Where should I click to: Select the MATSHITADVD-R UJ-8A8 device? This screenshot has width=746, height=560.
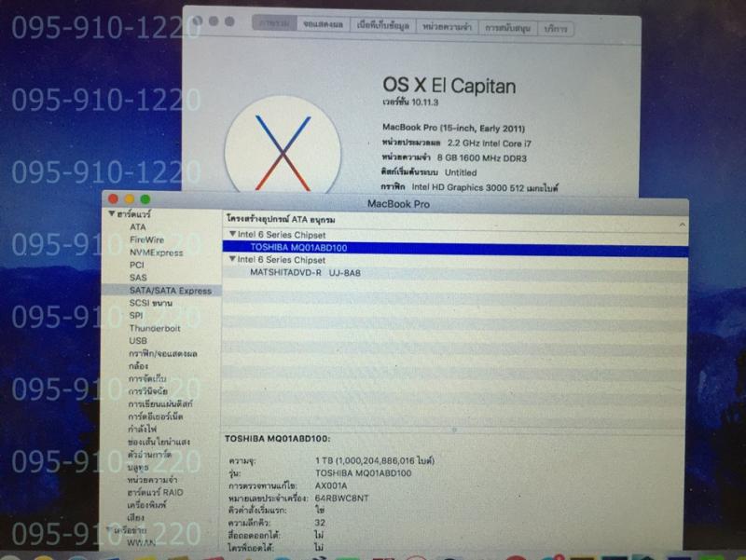click(304, 273)
